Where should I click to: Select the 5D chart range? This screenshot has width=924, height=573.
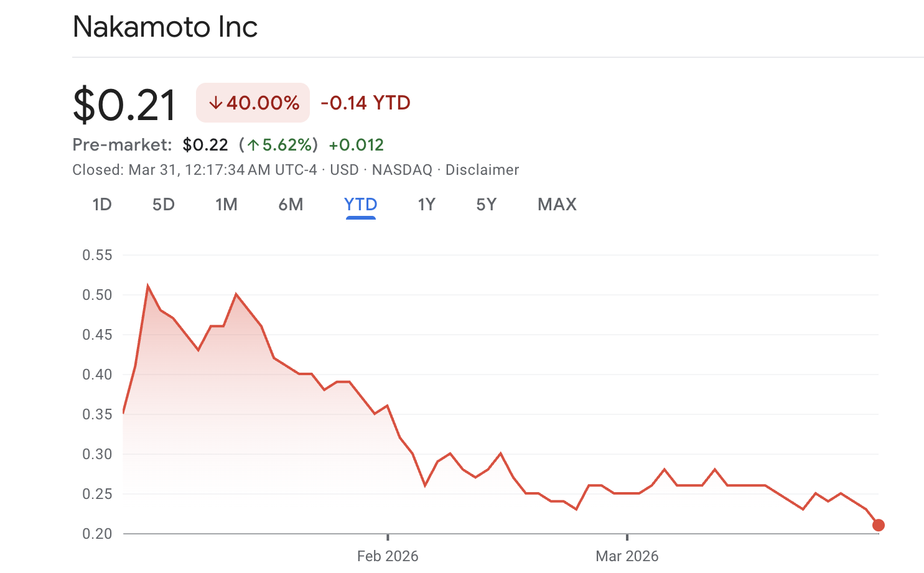164,205
